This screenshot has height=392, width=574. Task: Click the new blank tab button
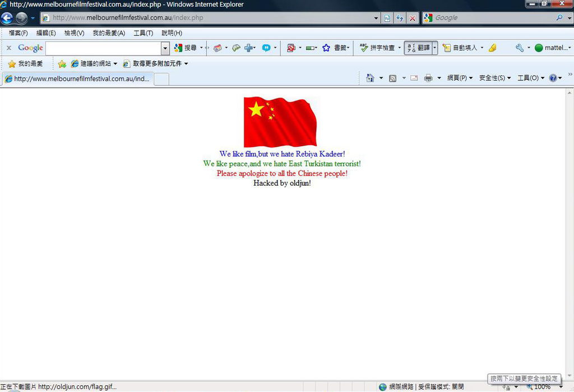coord(161,79)
